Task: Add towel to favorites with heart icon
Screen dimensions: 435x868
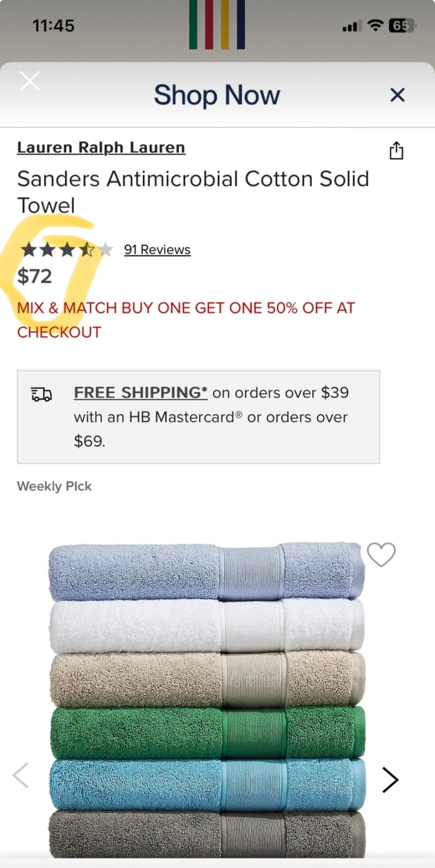Action: 381,555
